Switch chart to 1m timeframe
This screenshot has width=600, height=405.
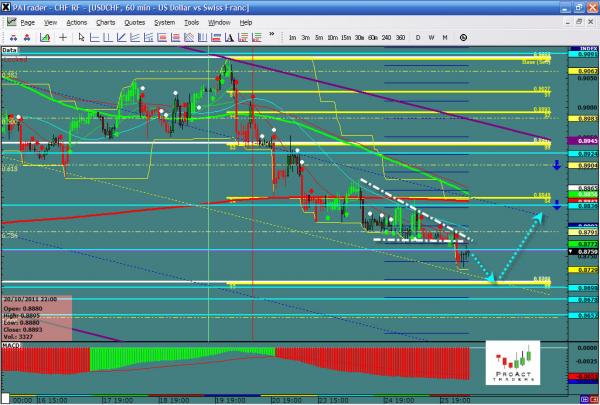292,37
